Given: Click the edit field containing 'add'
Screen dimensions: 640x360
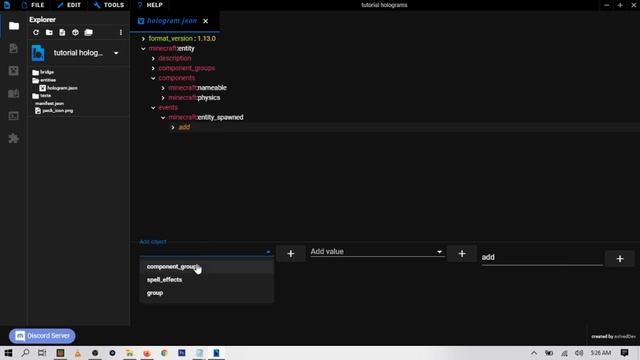Looking at the screenshot, I should click(x=542, y=258).
